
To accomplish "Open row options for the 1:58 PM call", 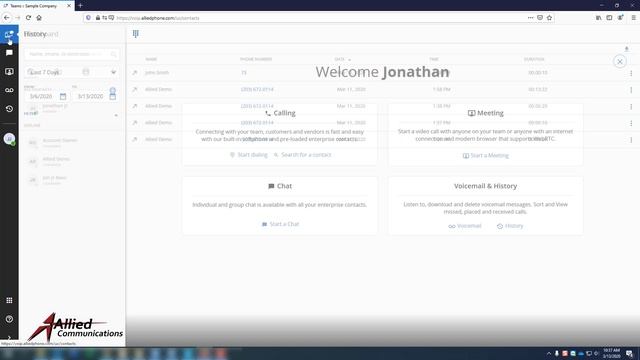I will point(631,90).
